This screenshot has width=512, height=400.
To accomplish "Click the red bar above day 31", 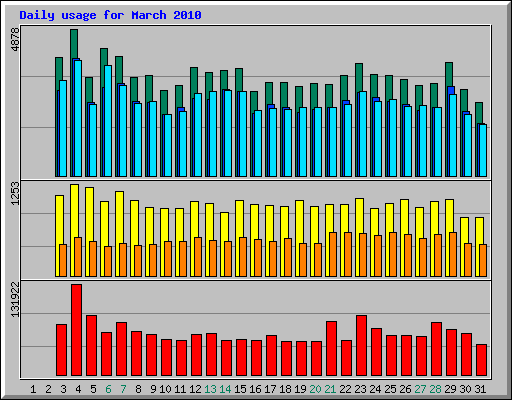I will click(x=481, y=360).
